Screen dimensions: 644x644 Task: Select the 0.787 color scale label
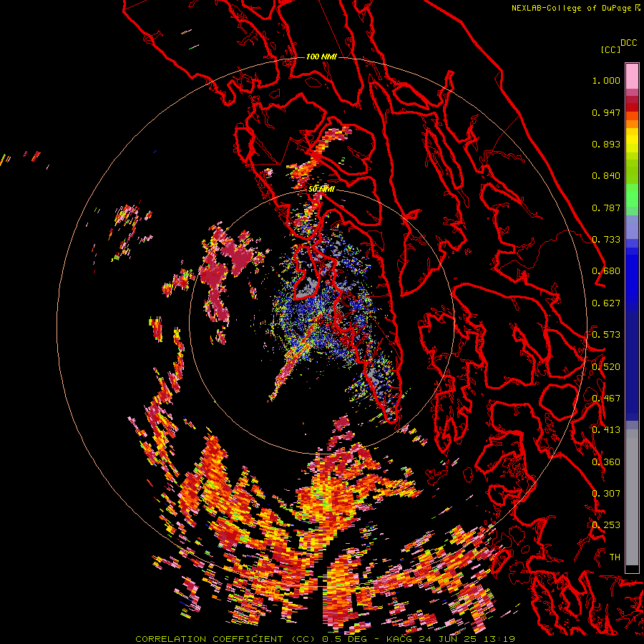click(x=606, y=208)
